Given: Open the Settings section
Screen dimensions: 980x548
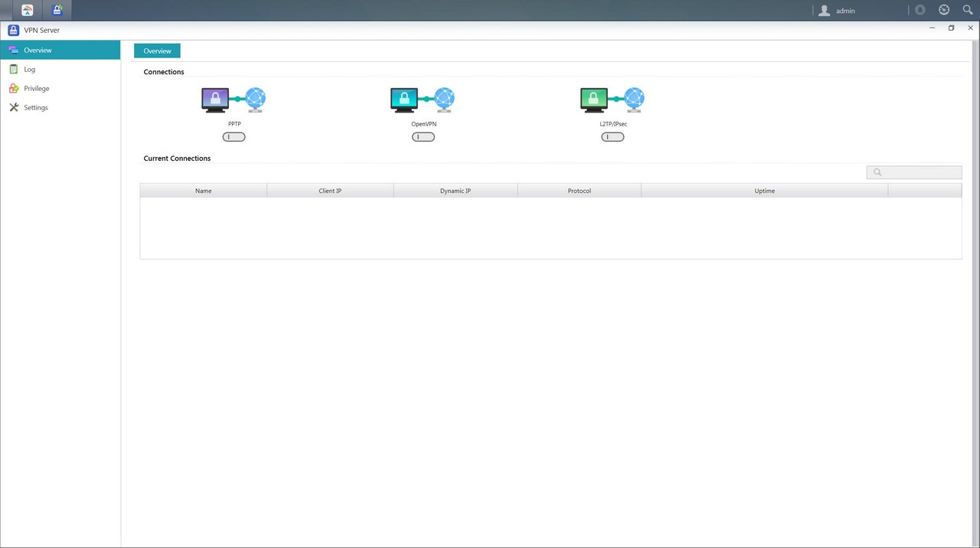Looking at the screenshot, I should [x=60, y=107].
